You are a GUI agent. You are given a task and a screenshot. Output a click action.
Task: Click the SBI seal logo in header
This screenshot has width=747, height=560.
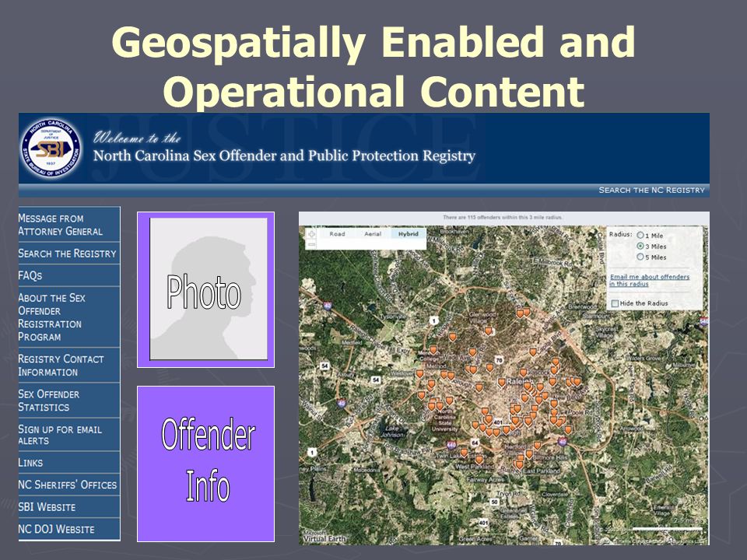51,149
